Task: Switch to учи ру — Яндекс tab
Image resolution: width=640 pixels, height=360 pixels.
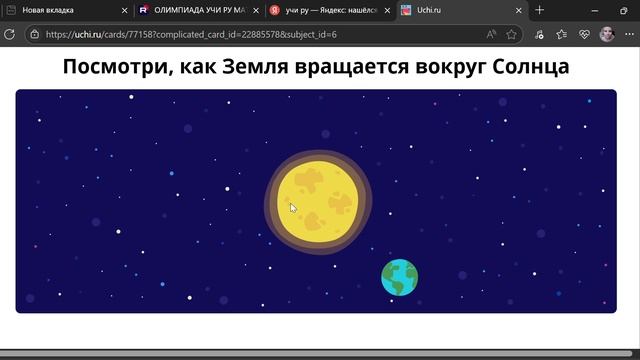Action: click(331, 10)
